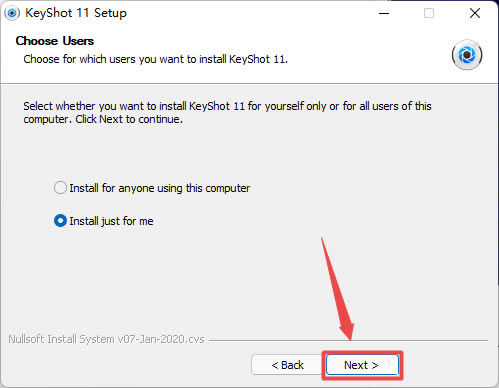Click the KeyShot icon in the title bar
The height and width of the screenshot is (388, 499).
tap(12, 13)
